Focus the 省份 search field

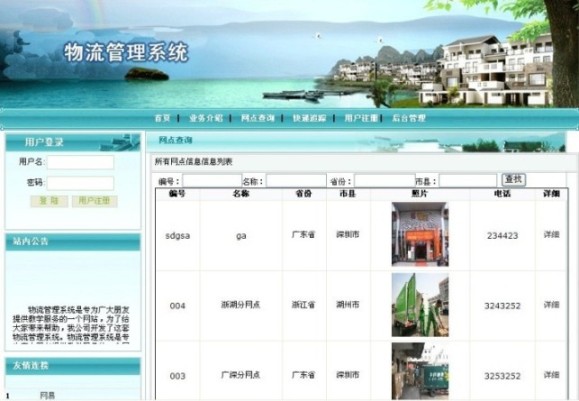[385, 181]
